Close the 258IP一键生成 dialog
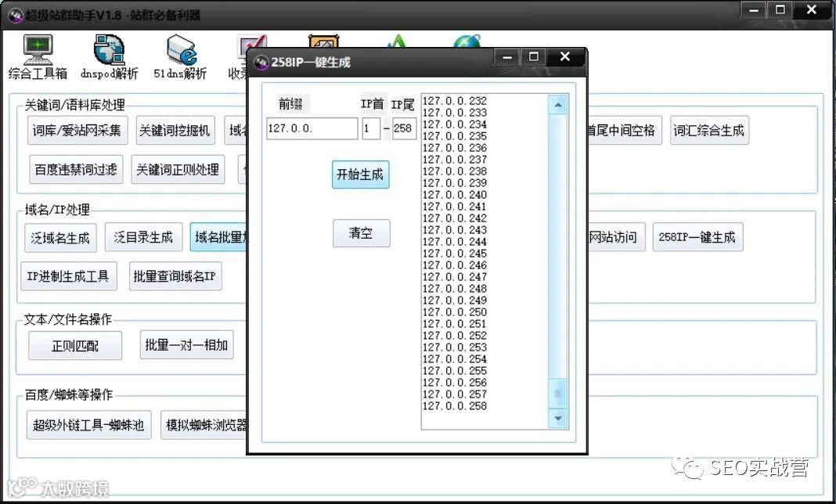Screen dimensions: 836x504 [565, 56]
